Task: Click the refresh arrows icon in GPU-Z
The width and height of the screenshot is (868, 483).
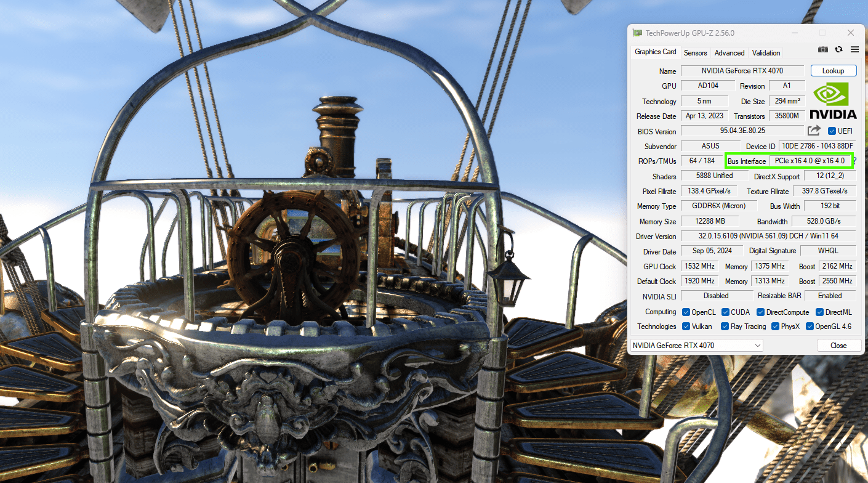Action: coord(838,49)
